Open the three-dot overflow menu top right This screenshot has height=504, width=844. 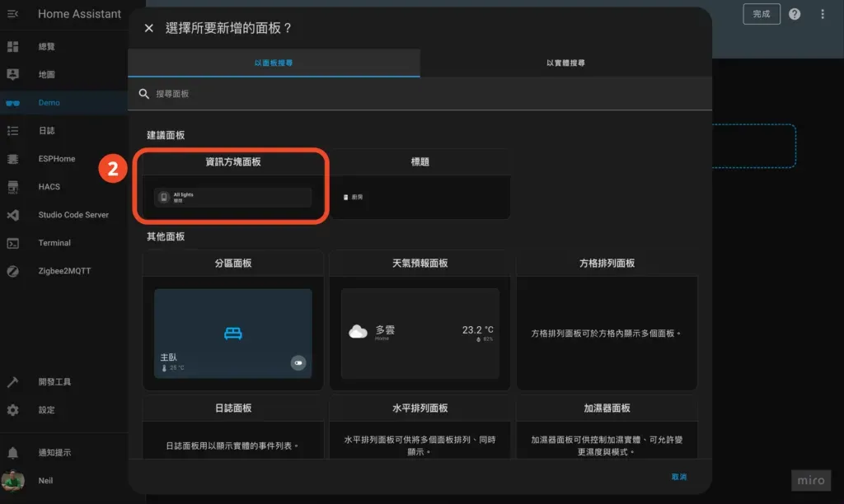pyautogui.click(x=822, y=14)
